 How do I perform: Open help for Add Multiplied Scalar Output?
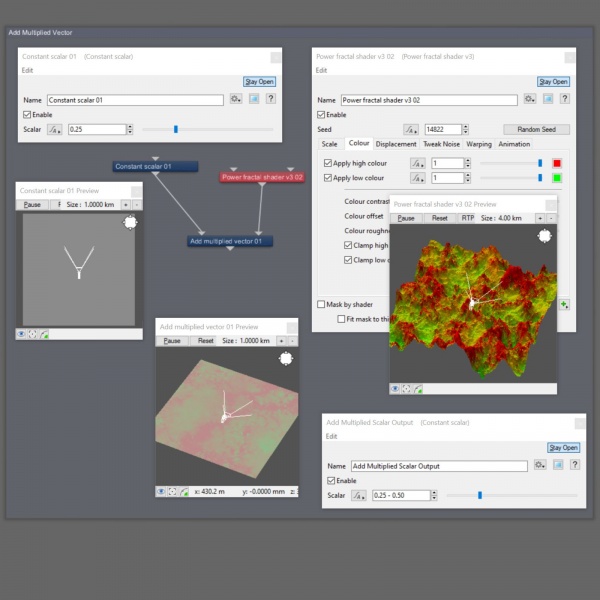tap(575, 465)
